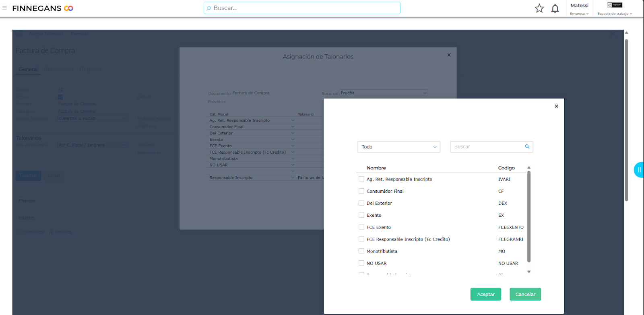Click the code FCEGRANRI
Viewport: 644px width, 315px height.
(511, 239)
